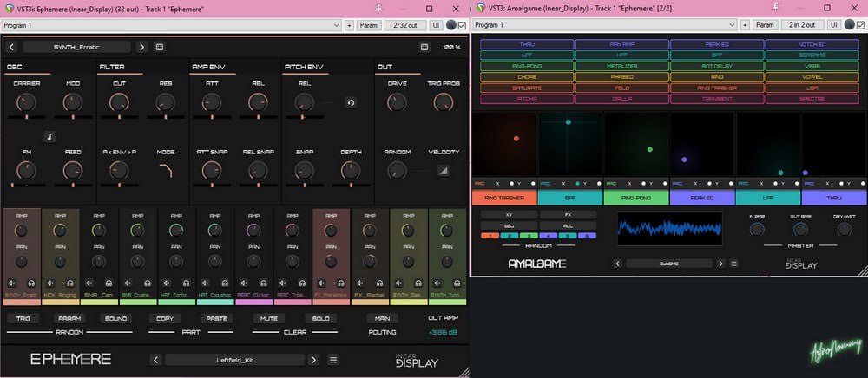Click the filter MODE shape icon

pos(165,171)
